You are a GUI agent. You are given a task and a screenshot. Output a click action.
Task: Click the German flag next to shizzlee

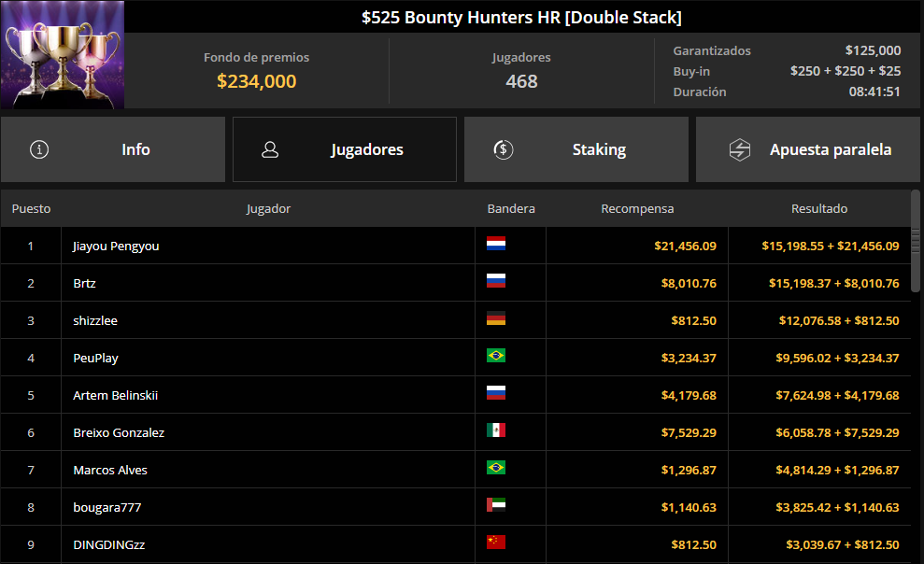click(x=495, y=318)
